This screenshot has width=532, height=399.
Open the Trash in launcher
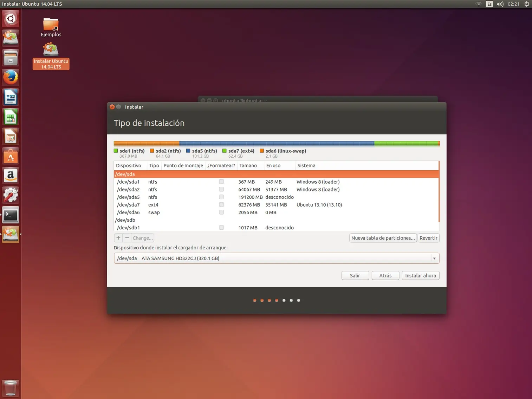pyautogui.click(x=11, y=388)
